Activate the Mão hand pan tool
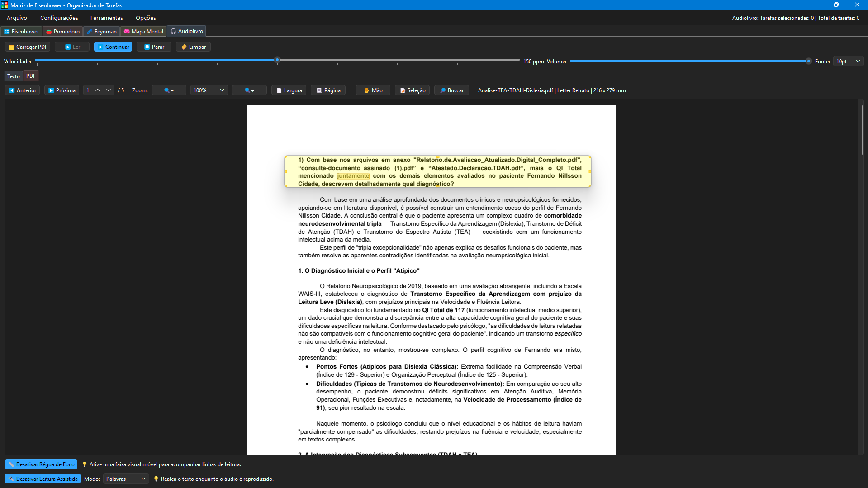This screenshot has width=868, height=488. click(x=373, y=90)
